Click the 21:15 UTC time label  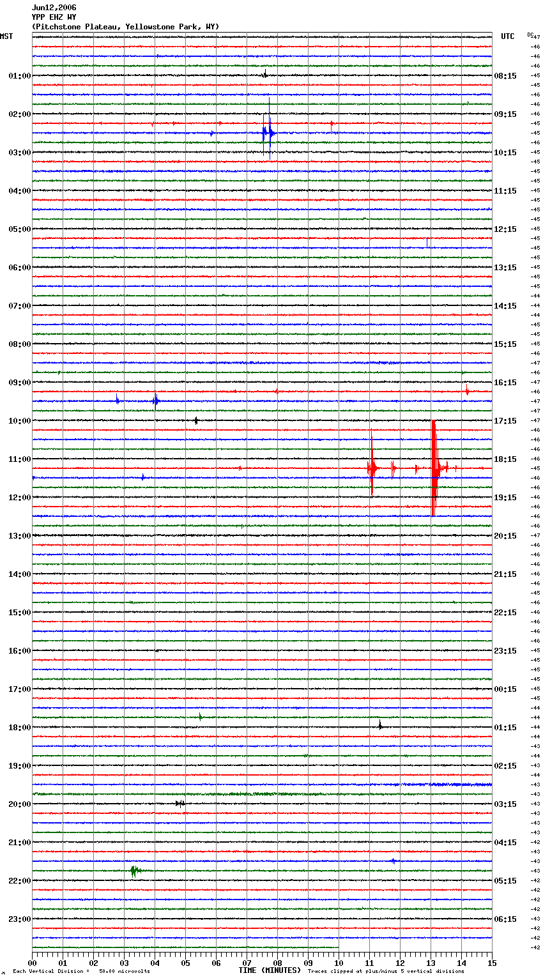[505, 574]
